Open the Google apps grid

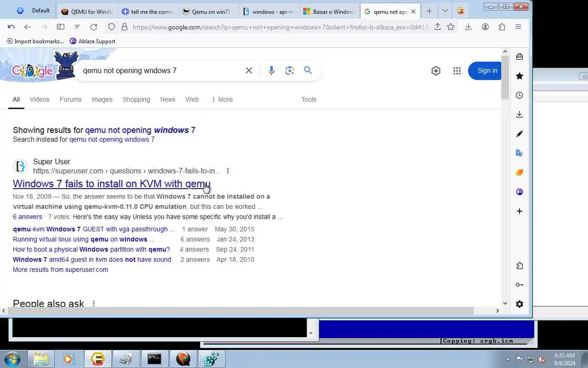pyautogui.click(x=457, y=71)
